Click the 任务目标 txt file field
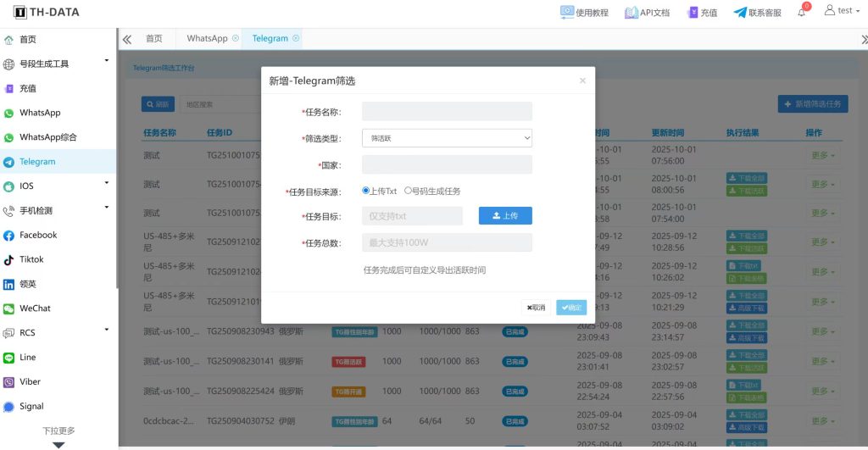 click(x=413, y=216)
